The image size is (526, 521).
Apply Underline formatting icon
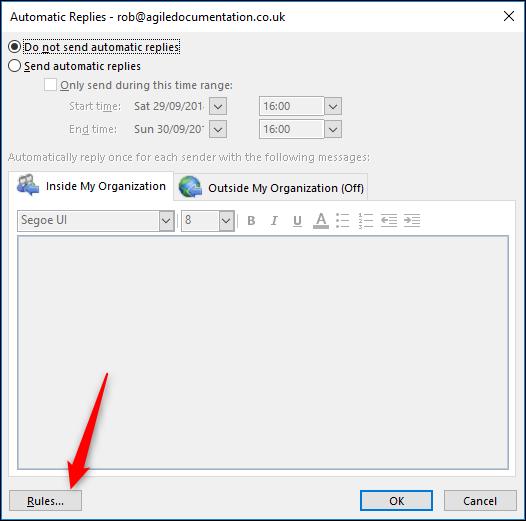tap(297, 221)
